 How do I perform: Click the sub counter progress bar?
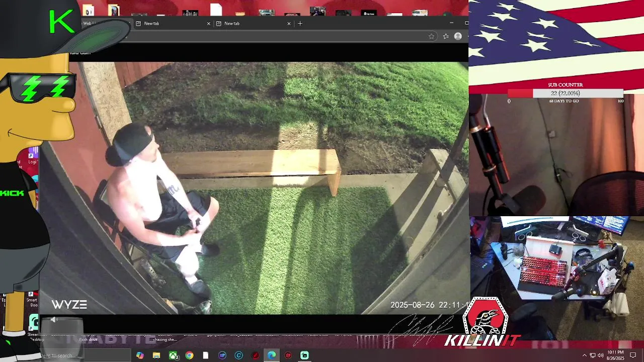566,94
